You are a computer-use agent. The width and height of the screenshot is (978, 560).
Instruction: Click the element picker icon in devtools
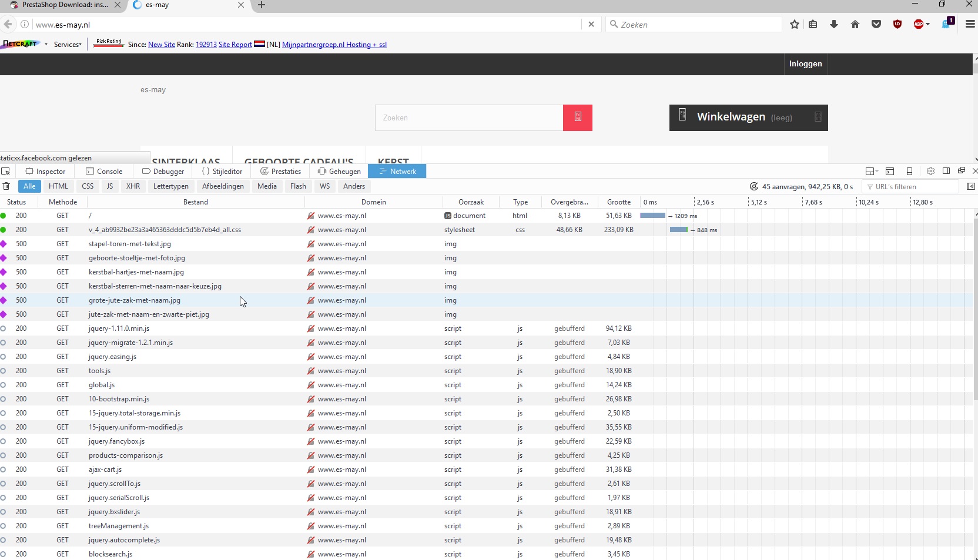6,172
